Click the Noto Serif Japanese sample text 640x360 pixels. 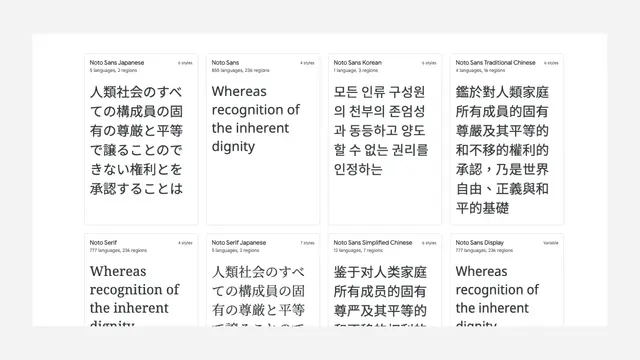(258, 295)
